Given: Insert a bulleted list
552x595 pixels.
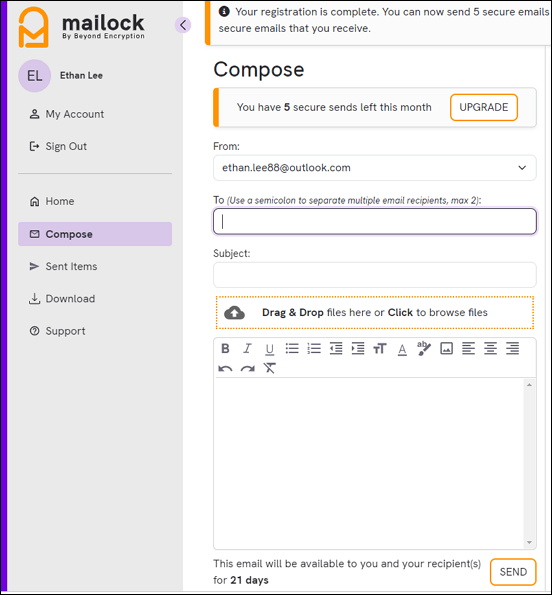Looking at the screenshot, I should 292,348.
